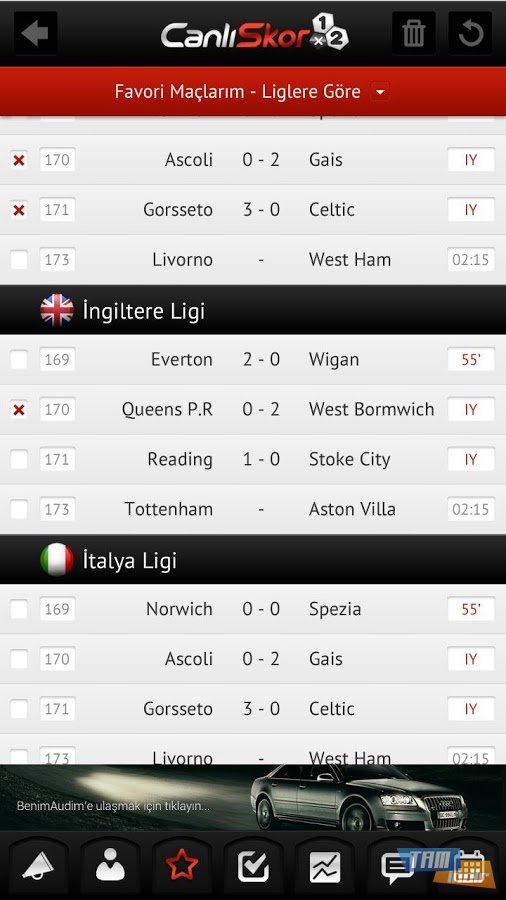
Task: Open the chat comments icon
Action: [x=397, y=867]
